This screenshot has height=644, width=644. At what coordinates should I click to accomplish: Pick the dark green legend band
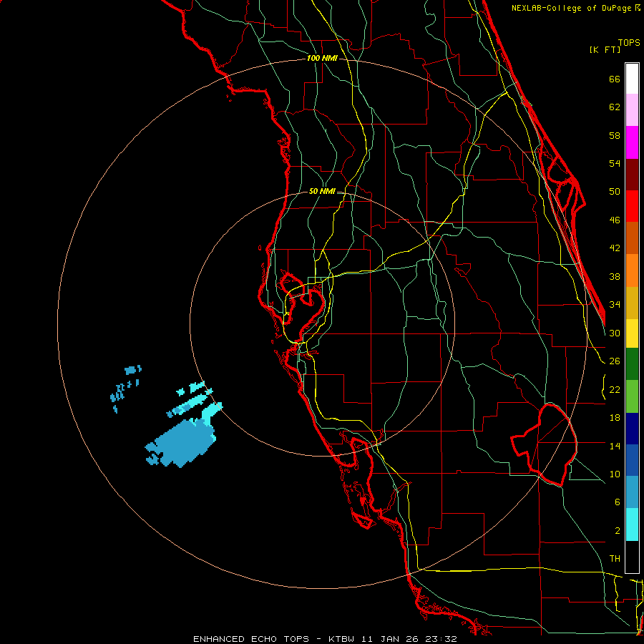tap(632, 364)
